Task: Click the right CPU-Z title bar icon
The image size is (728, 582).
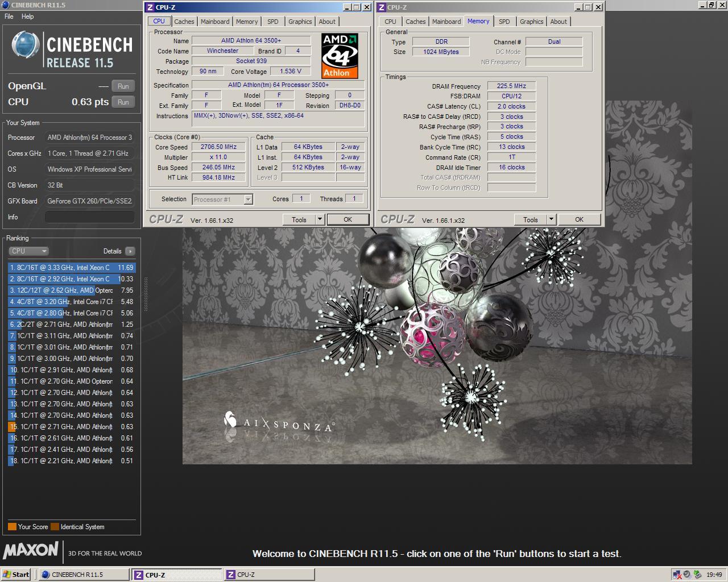Action: pos(382,7)
